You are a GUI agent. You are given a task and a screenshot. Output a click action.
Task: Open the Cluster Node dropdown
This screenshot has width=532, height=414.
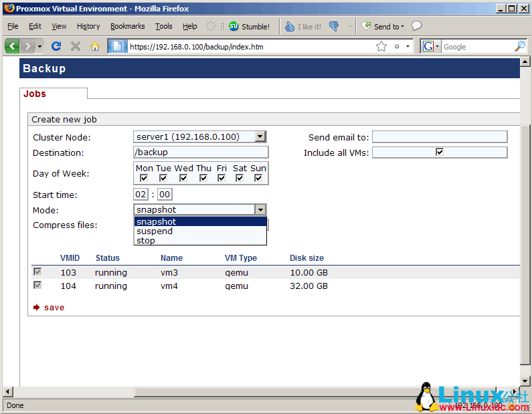pyautogui.click(x=260, y=136)
